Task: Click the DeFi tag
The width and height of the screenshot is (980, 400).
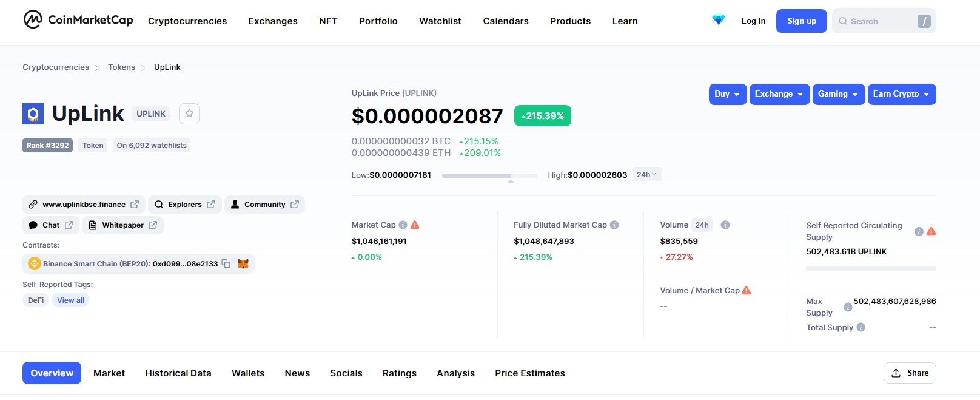Action: 36,300
